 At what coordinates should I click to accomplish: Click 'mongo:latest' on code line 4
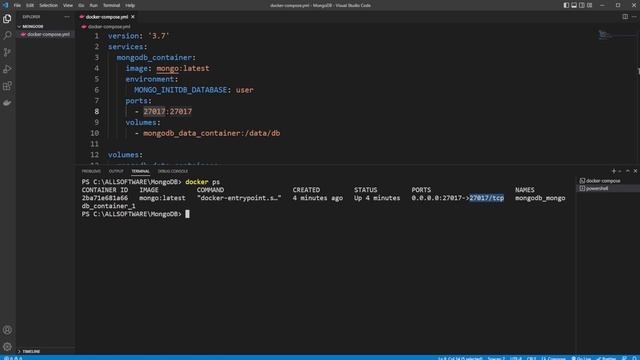point(183,68)
